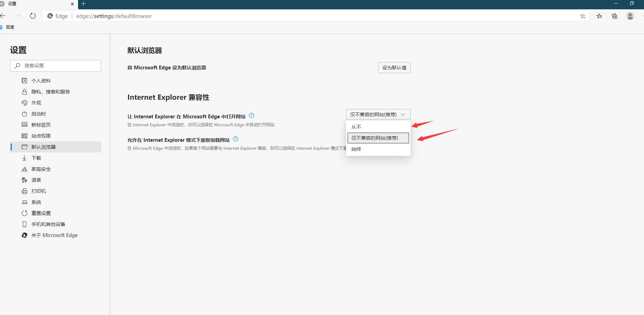Click the palette icon for 外观
This screenshot has height=315, width=644.
pyautogui.click(x=25, y=103)
